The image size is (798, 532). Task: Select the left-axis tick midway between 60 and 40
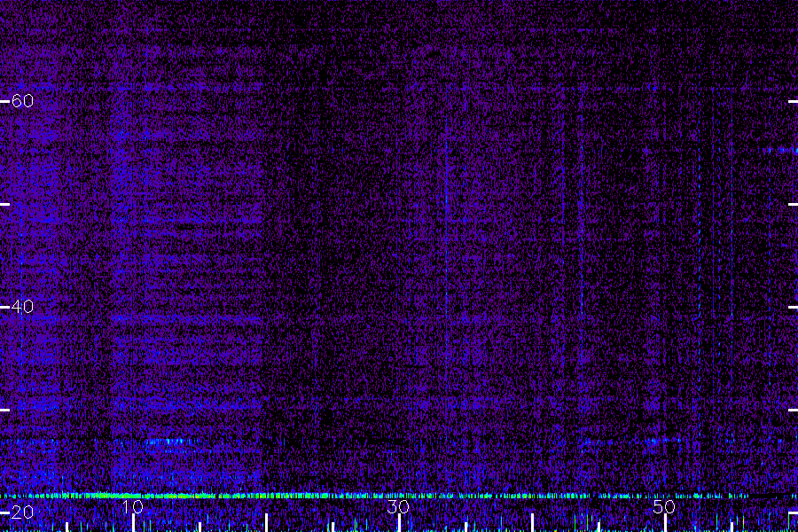tap(4, 204)
